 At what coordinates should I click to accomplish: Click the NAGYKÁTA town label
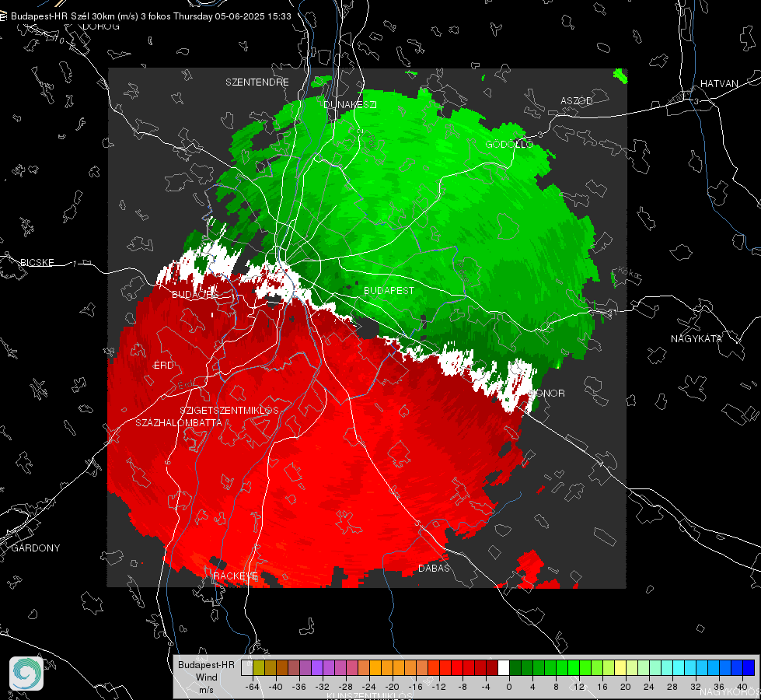click(x=696, y=339)
